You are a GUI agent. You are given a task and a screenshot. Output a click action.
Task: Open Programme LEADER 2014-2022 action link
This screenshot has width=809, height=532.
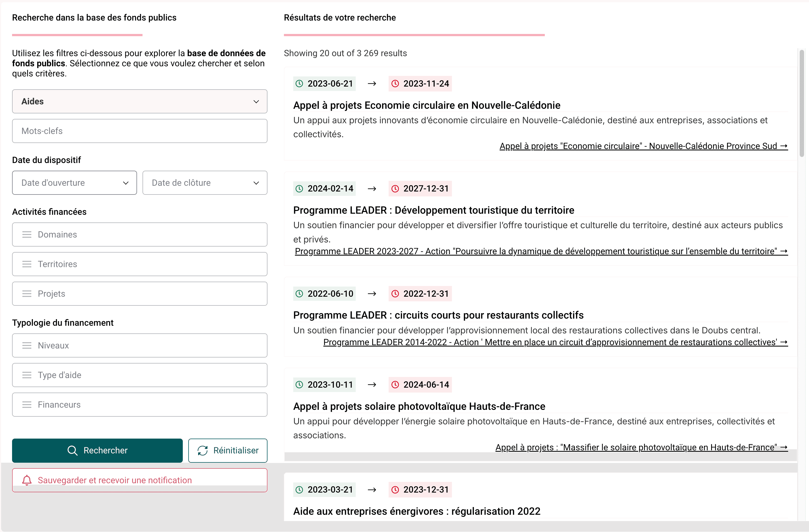tap(556, 342)
